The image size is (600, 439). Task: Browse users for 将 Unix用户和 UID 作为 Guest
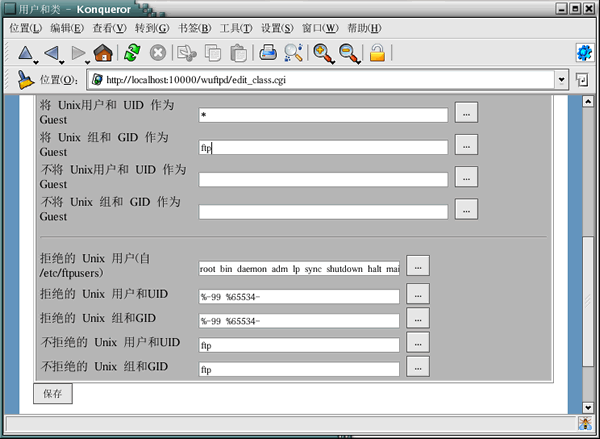[x=466, y=113]
